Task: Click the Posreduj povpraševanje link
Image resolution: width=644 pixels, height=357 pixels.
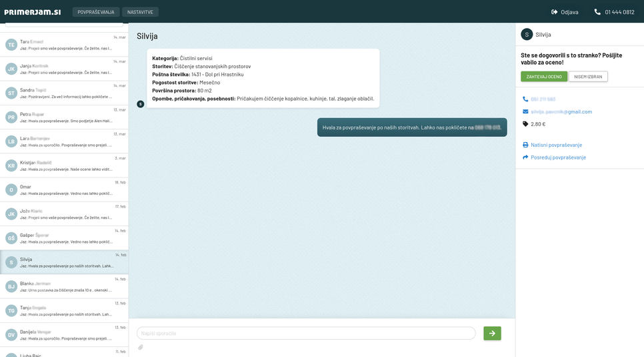Action: 558,157
